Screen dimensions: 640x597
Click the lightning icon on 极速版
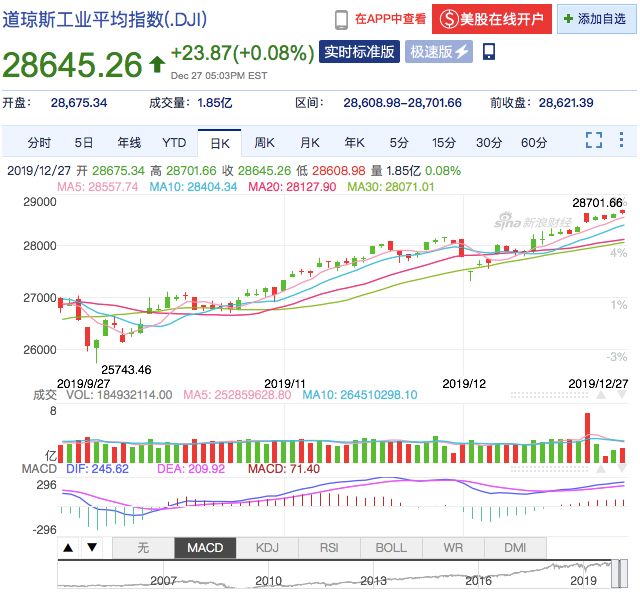tap(462, 52)
